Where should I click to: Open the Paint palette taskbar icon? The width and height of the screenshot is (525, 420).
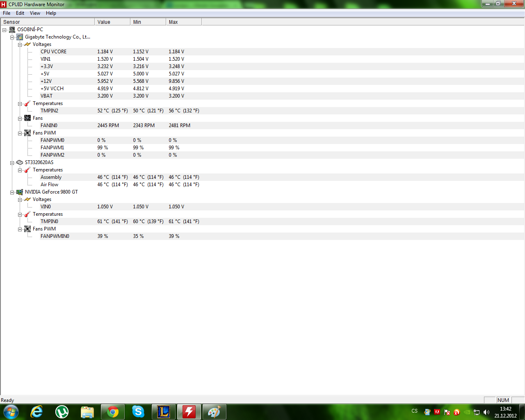click(215, 412)
